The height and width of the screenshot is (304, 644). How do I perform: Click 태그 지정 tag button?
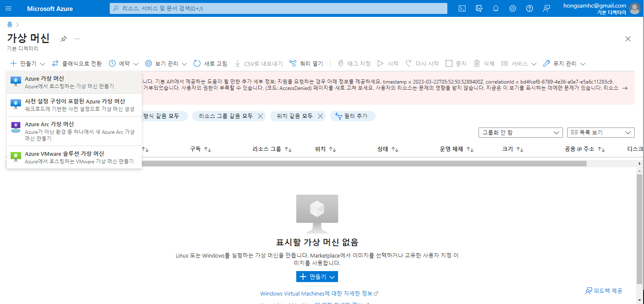pos(354,64)
